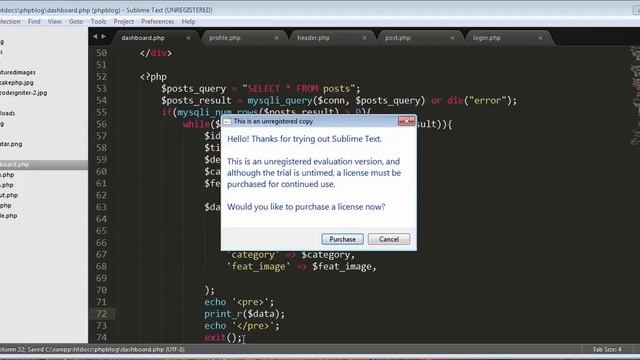The width and height of the screenshot is (640, 360).
Task: Click the 'category' array key line
Action: (291, 255)
